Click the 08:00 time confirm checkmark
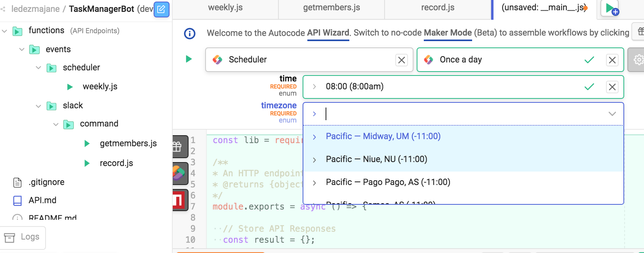Screen dimensions: 644x253 click(x=589, y=87)
